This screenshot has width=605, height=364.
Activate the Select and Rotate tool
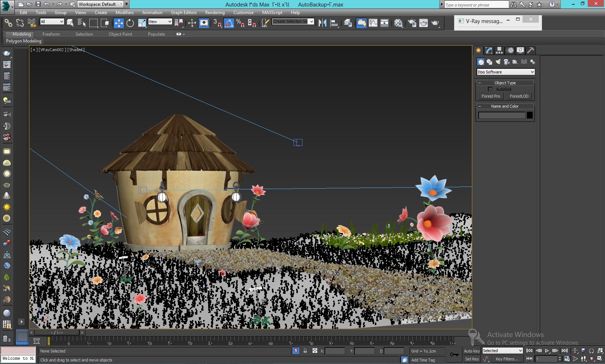(x=130, y=23)
